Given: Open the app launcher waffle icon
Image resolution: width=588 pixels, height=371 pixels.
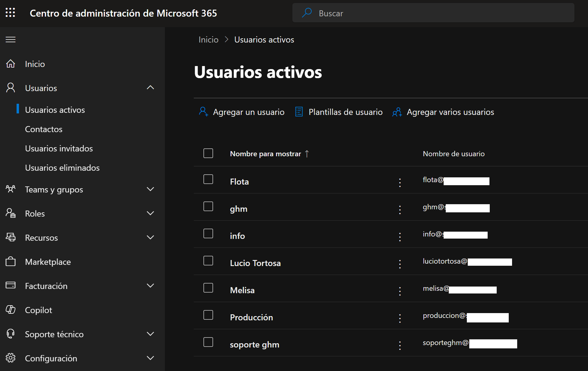Looking at the screenshot, I should [x=10, y=13].
